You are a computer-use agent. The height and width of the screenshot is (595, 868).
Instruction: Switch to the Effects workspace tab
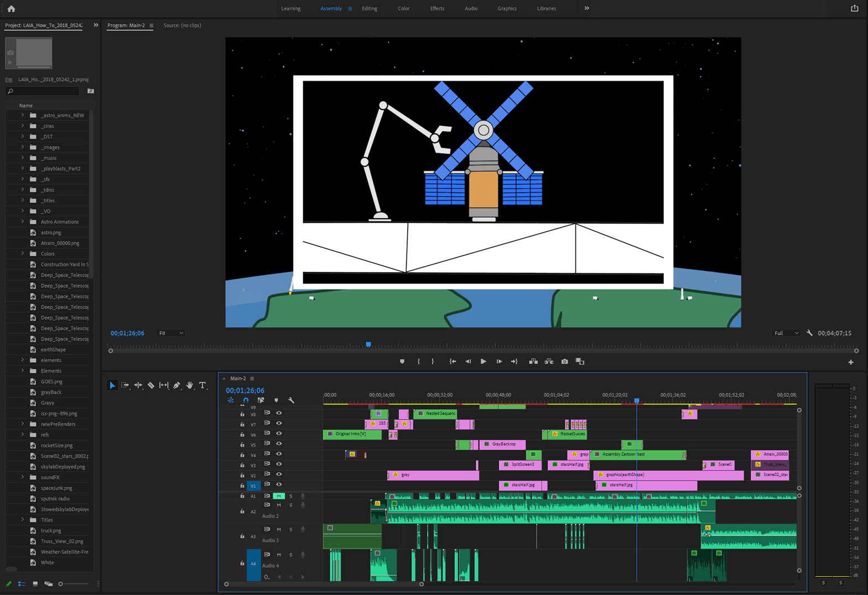pyautogui.click(x=437, y=8)
